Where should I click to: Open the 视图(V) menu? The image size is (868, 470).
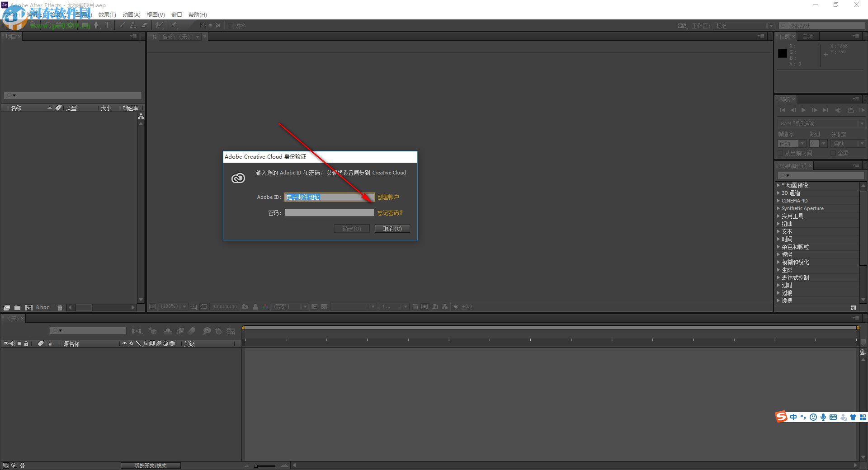tap(156, 15)
